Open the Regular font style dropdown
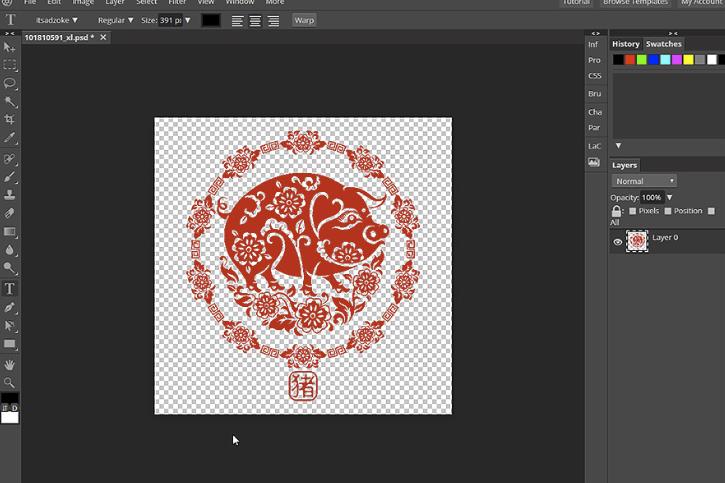725x483 pixels. [x=115, y=20]
